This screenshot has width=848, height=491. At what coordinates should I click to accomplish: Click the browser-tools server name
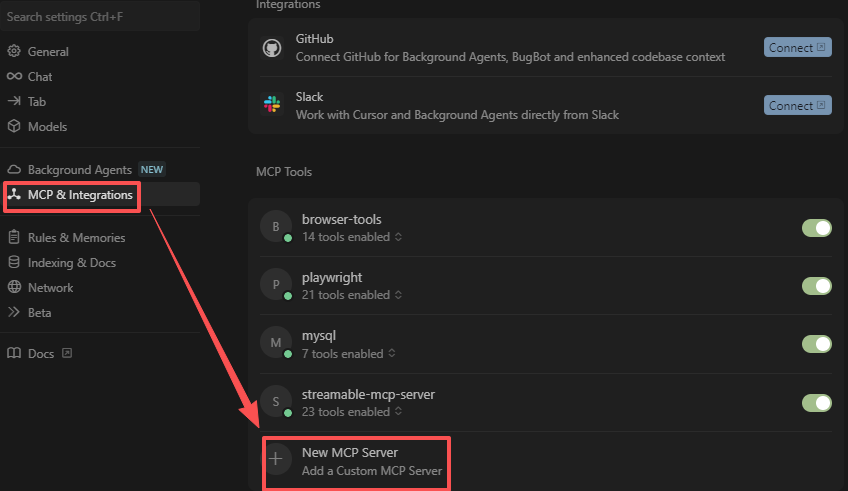[x=341, y=219]
